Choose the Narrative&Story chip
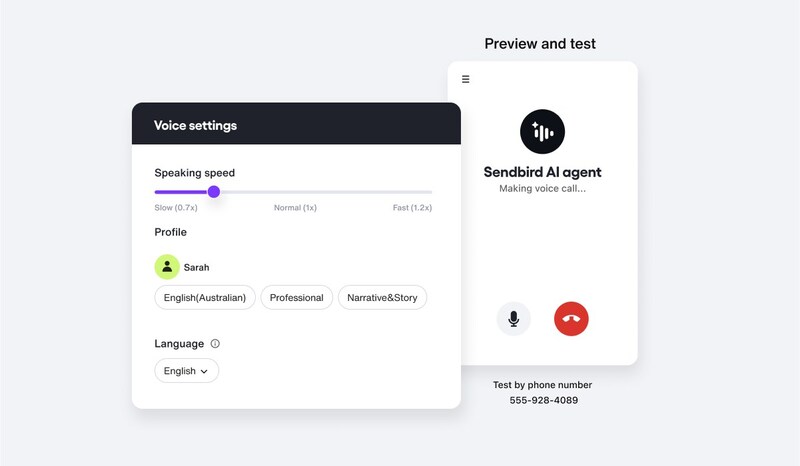Image resolution: width=800 pixels, height=466 pixels. tap(383, 297)
